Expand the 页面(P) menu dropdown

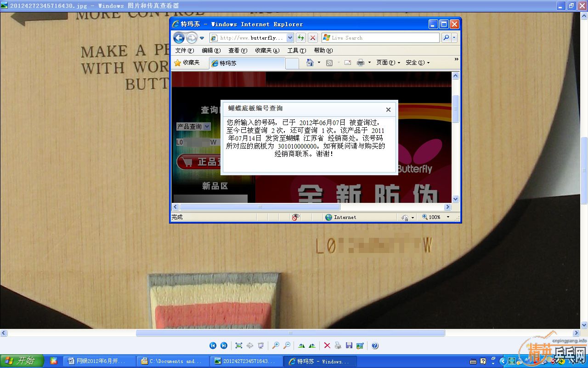(x=388, y=63)
